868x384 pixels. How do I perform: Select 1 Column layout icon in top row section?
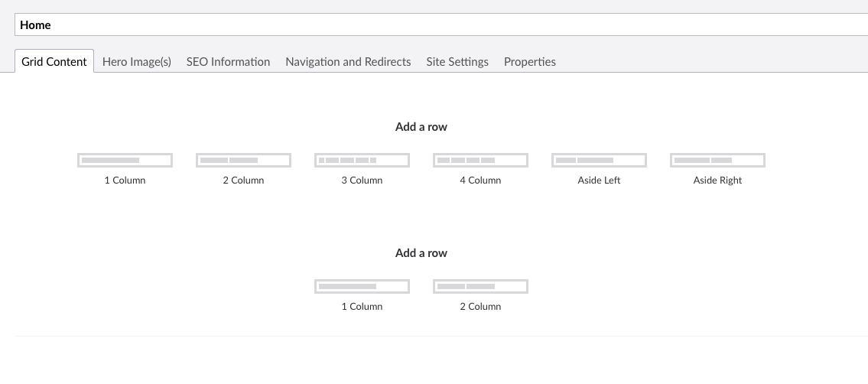125,160
